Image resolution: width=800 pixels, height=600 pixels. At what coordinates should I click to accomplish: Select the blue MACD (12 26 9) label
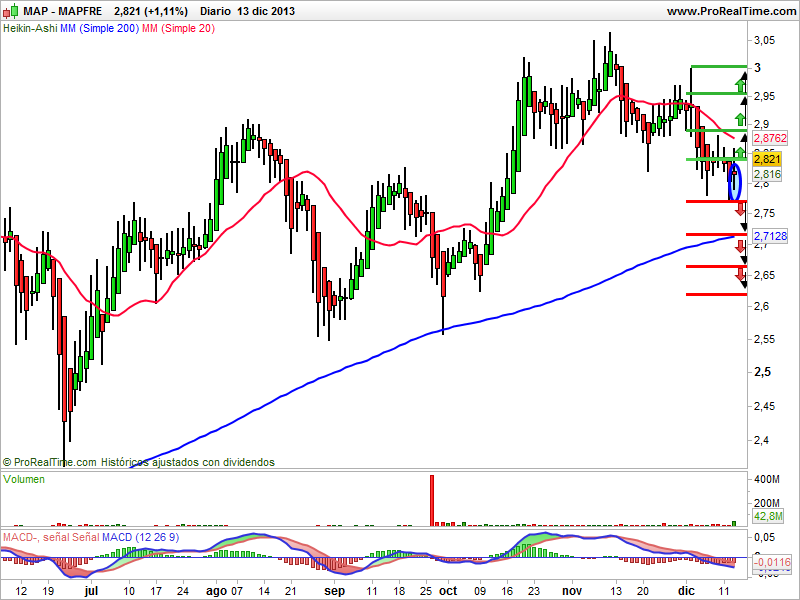[140, 537]
